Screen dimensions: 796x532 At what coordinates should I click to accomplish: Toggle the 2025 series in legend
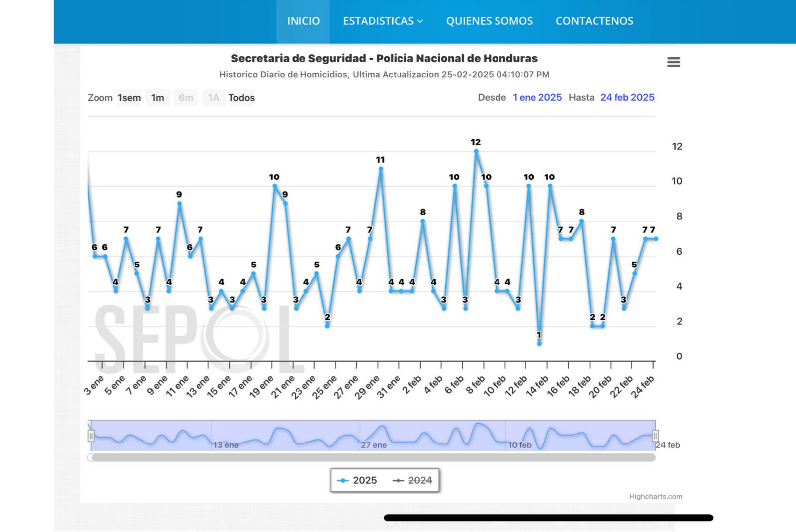click(x=358, y=480)
